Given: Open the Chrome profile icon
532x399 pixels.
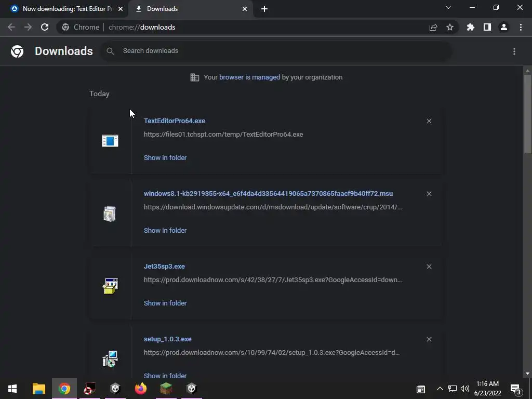Looking at the screenshot, I should point(504,27).
